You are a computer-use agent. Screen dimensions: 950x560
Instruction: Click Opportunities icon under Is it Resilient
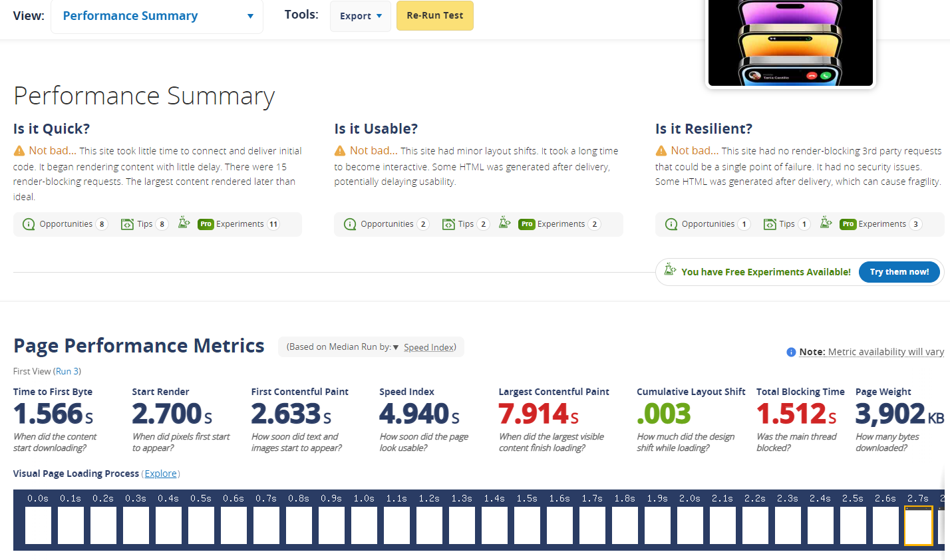(671, 224)
